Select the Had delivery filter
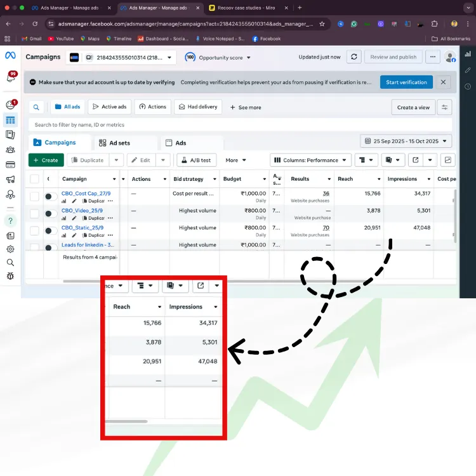The height and width of the screenshot is (476, 476). pyautogui.click(x=198, y=107)
